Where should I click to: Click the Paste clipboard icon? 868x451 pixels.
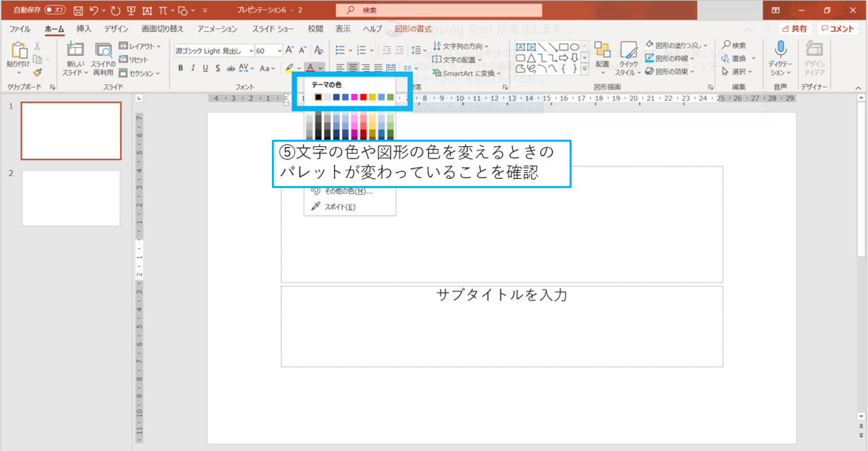(x=18, y=51)
